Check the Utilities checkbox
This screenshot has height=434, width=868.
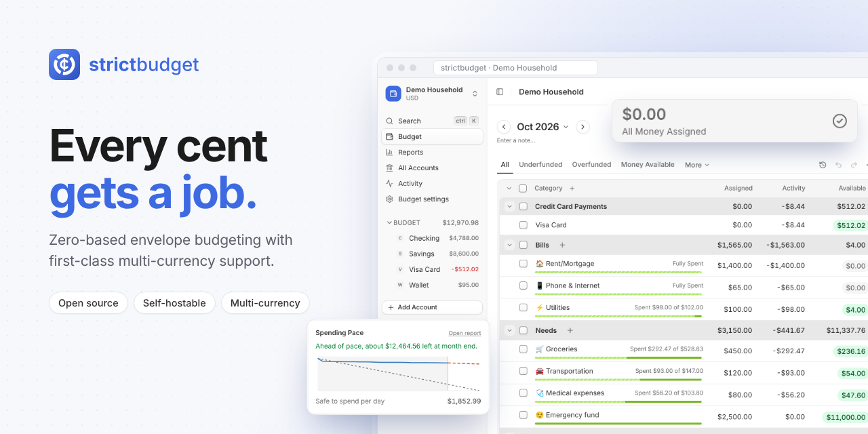523,307
